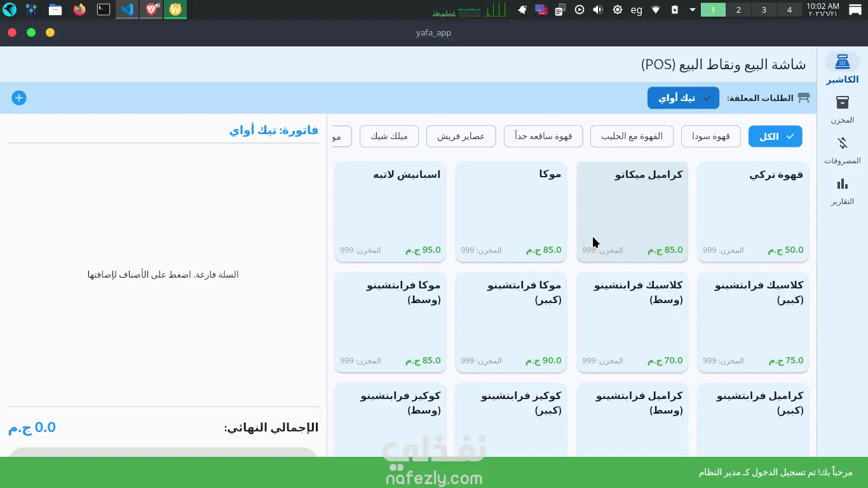The height and width of the screenshot is (488, 868).
Task: Filter products by القهوة مع الحليب
Action: (x=632, y=136)
